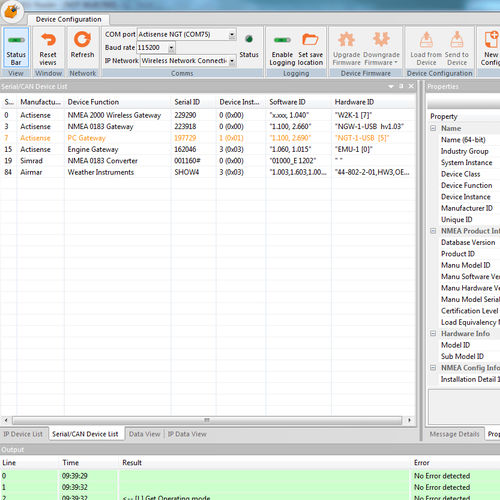Switch to Data View tab

(144, 434)
